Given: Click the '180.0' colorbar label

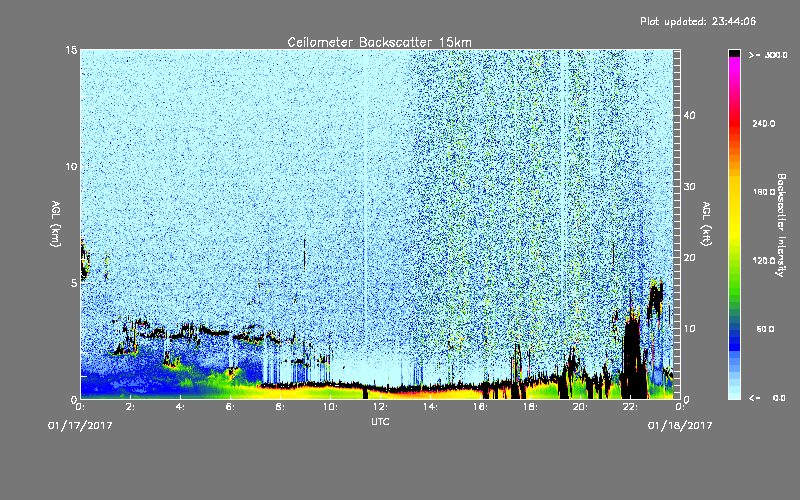Looking at the screenshot, I should (x=764, y=192).
